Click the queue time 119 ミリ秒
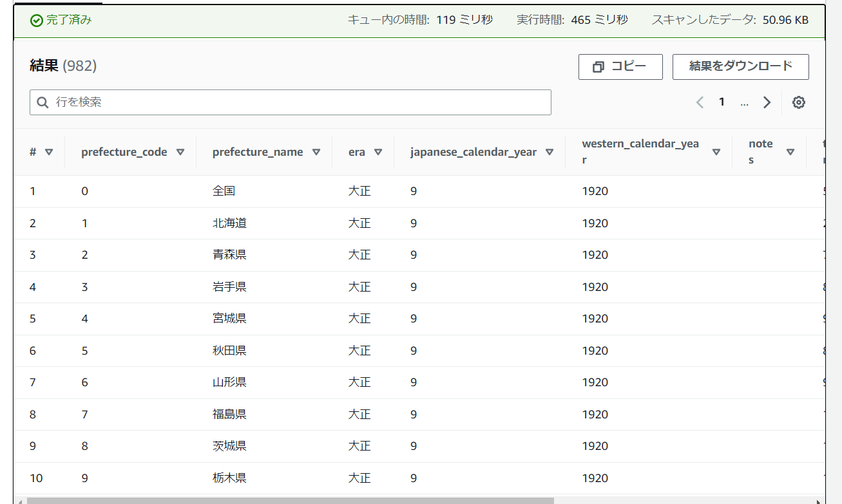This screenshot has height=504, width=842. 464,20
